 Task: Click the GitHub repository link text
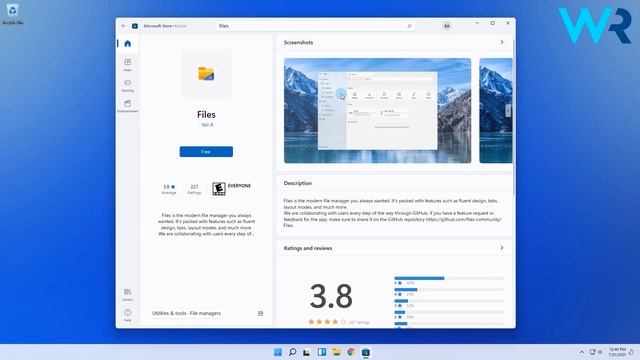pyautogui.click(x=464, y=220)
